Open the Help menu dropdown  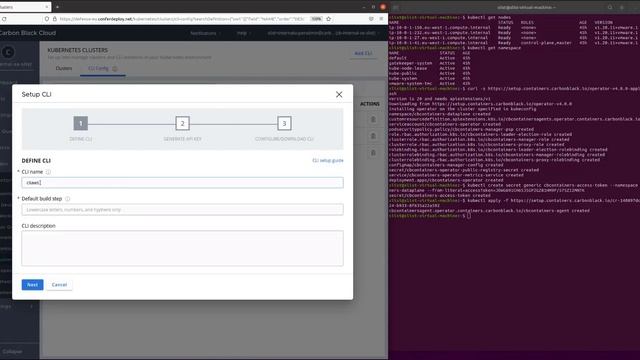243,33
